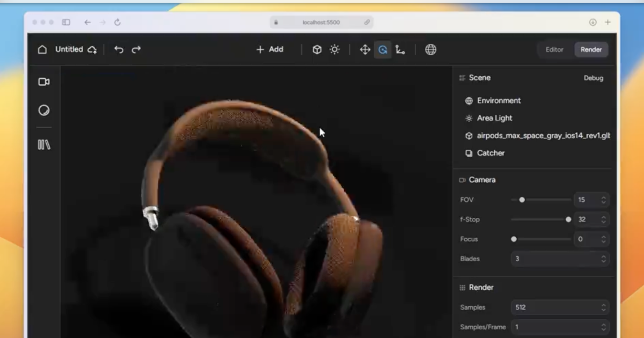Click the link icon in address bar
644x338 pixels.
click(367, 22)
